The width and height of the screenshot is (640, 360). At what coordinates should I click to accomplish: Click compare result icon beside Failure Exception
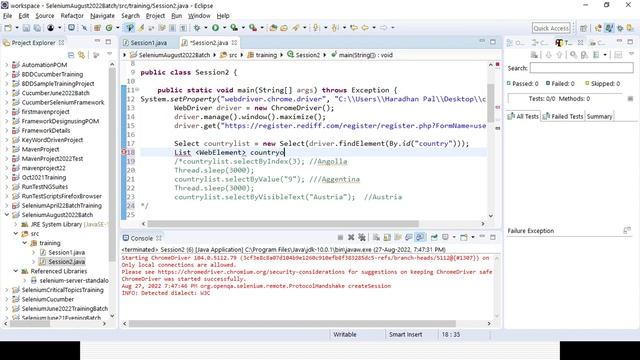point(627,231)
